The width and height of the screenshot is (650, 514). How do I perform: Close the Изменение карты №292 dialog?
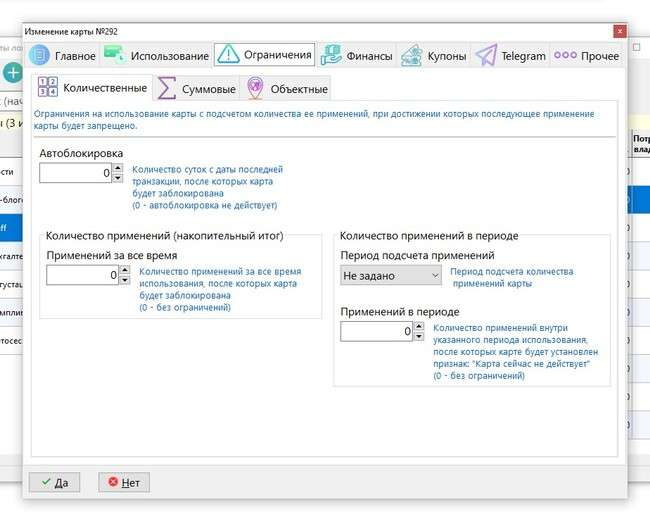click(x=620, y=33)
